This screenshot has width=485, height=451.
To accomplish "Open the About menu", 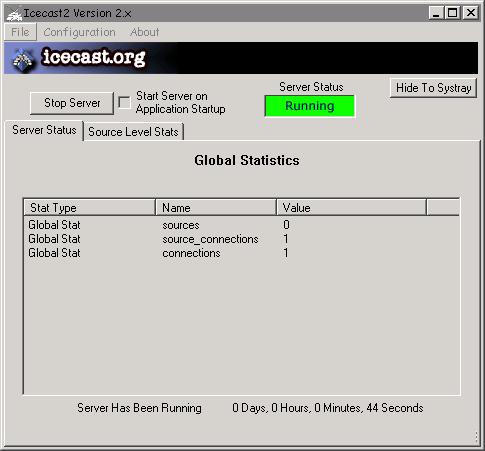I will click(x=145, y=32).
